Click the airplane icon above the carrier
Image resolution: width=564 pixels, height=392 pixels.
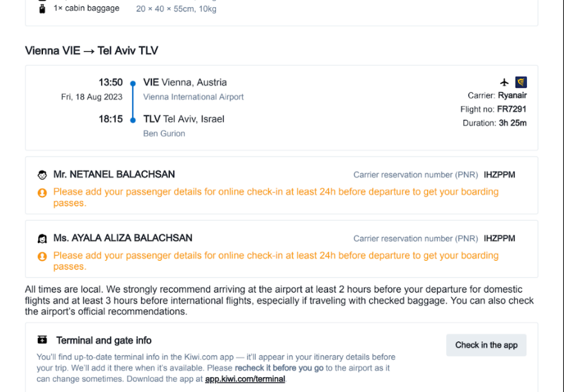(504, 82)
